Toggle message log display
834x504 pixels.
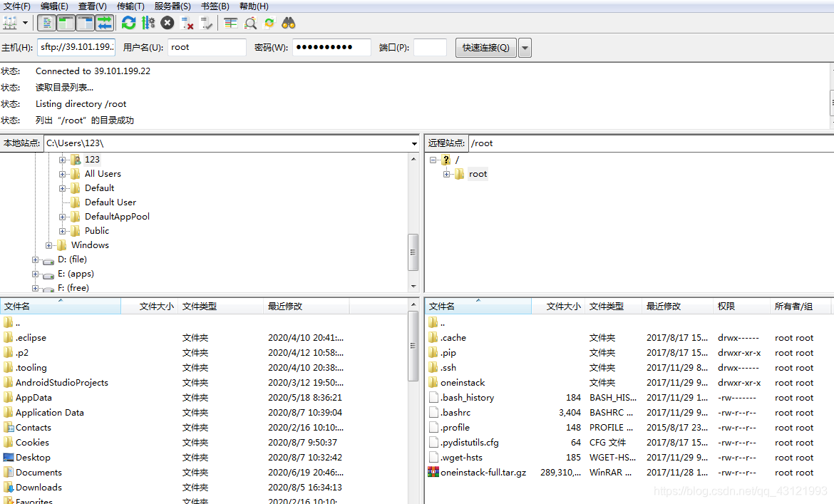click(x=47, y=23)
